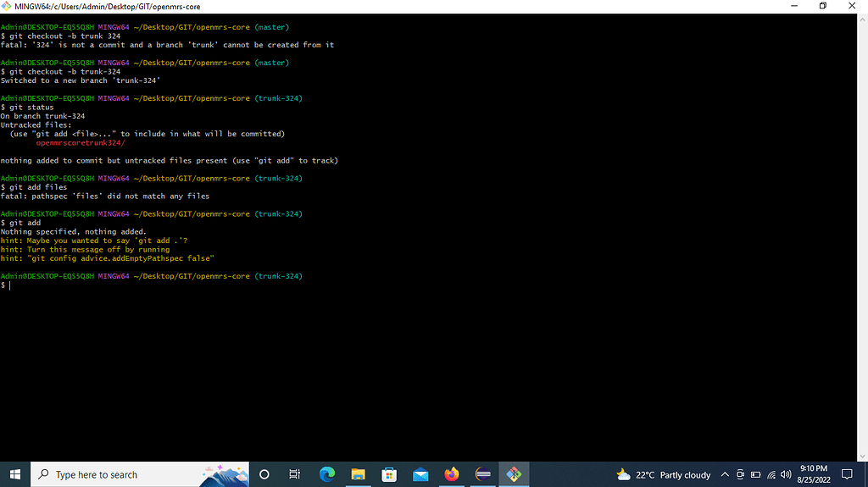This screenshot has width=868, height=487.
Task: Open the network Wi-Fi settings icon
Action: pos(771,474)
